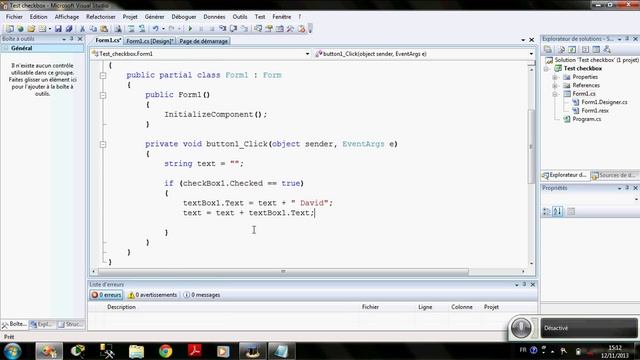Switch to Page de démarrage tab
This screenshot has height=360, width=640.
(x=204, y=41)
